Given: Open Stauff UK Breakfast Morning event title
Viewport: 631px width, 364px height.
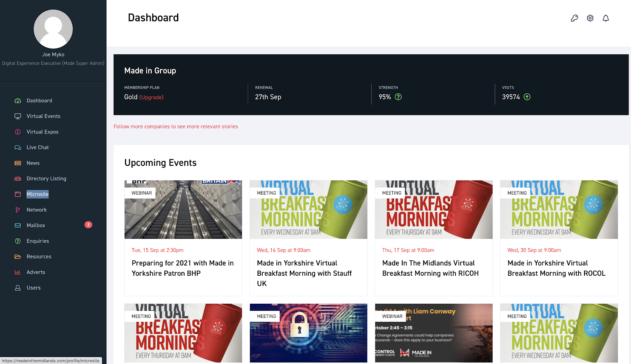Looking at the screenshot, I should click(x=304, y=273).
